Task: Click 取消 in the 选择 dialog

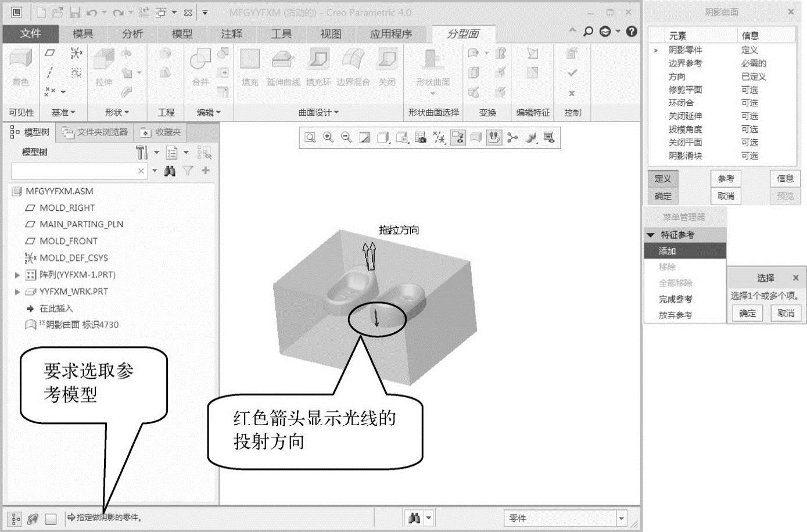Action: [x=786, y=314]
